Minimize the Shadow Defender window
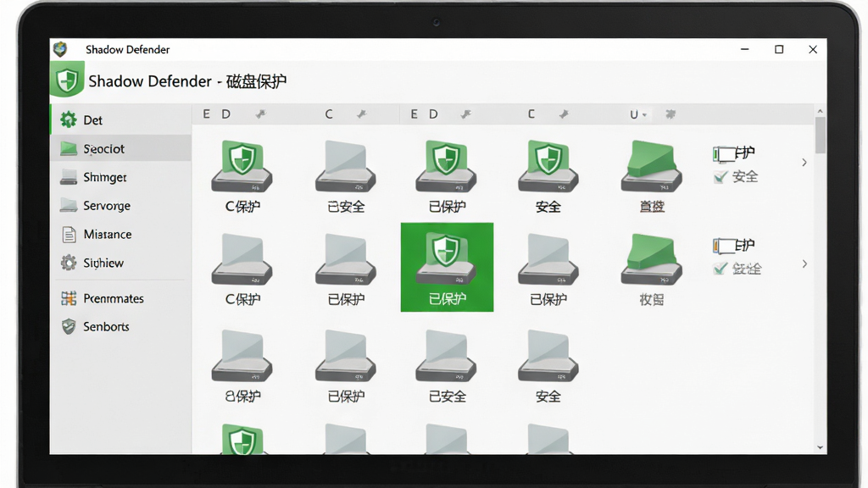The width and height of the screenshot is (868, 488). point(744,49)
